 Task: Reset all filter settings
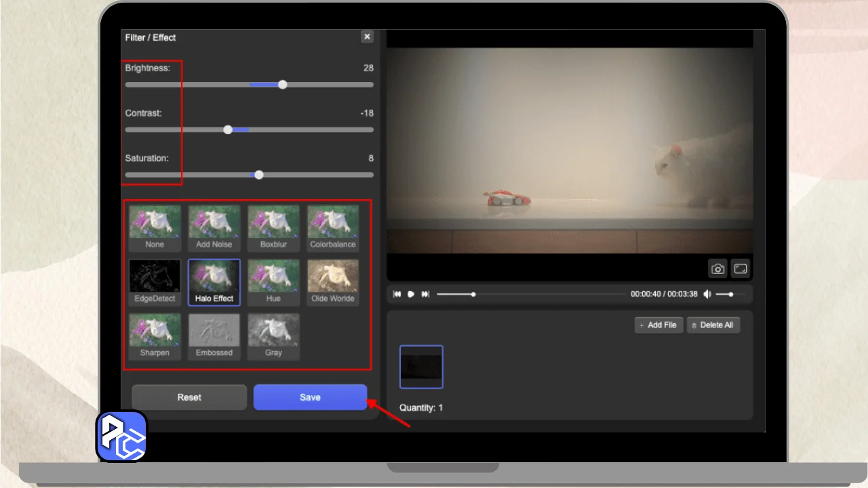click(x=189, y=397)
